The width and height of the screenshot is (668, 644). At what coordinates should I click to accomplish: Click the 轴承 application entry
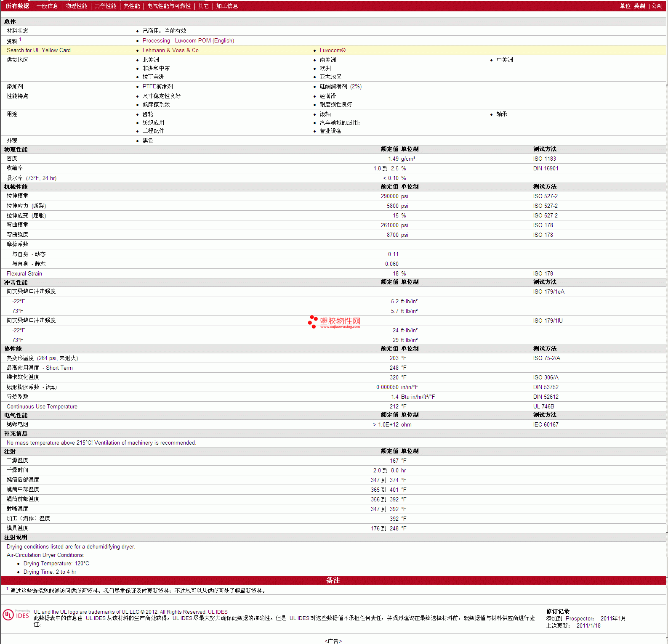[x=502, y=114]
